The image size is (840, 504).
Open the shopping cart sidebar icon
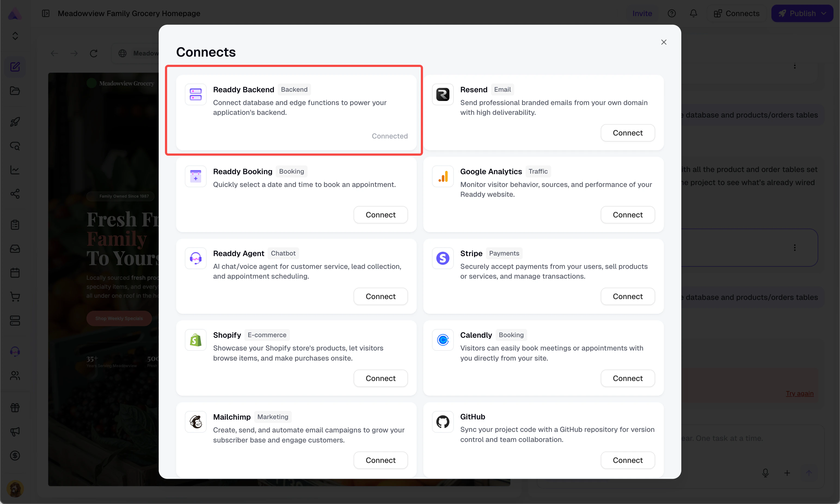pyautogui.click(x=15, y=297)
